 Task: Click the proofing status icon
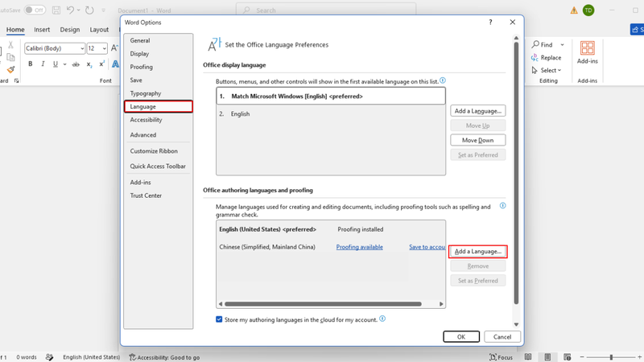tap(49, 357)
